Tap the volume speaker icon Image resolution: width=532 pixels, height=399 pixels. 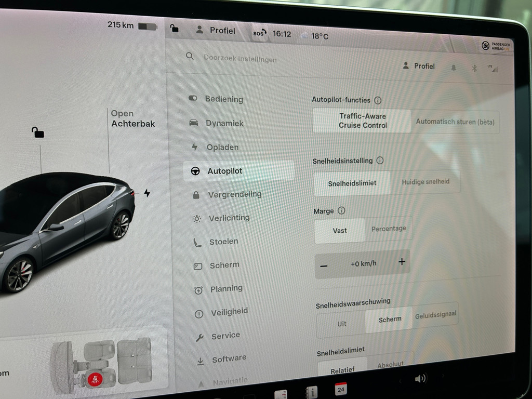420,378
